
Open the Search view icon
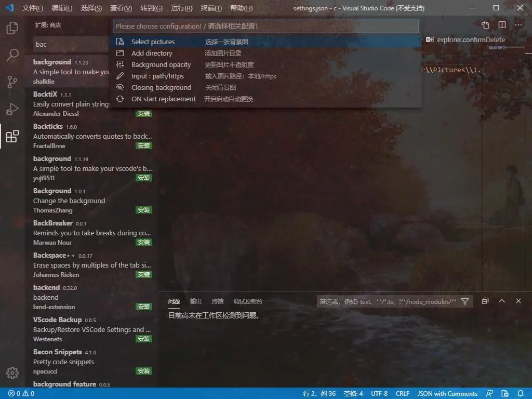12,55
